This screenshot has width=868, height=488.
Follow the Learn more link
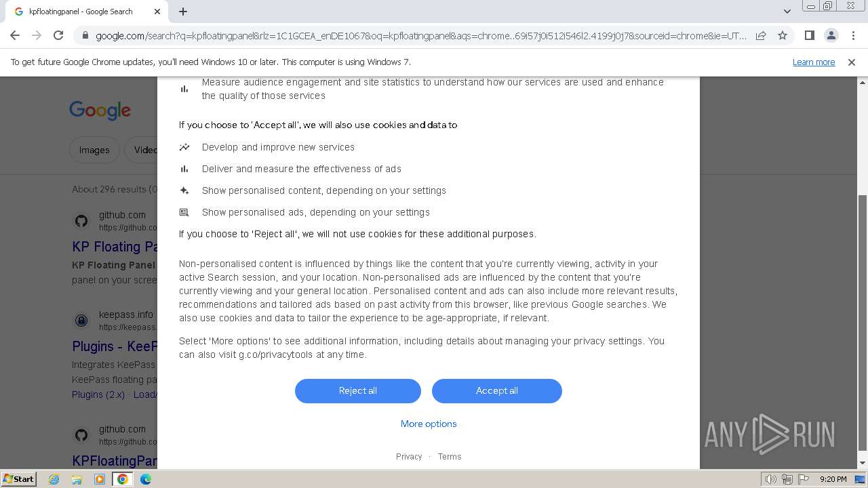pyautogui.click(x=814, y=62)
